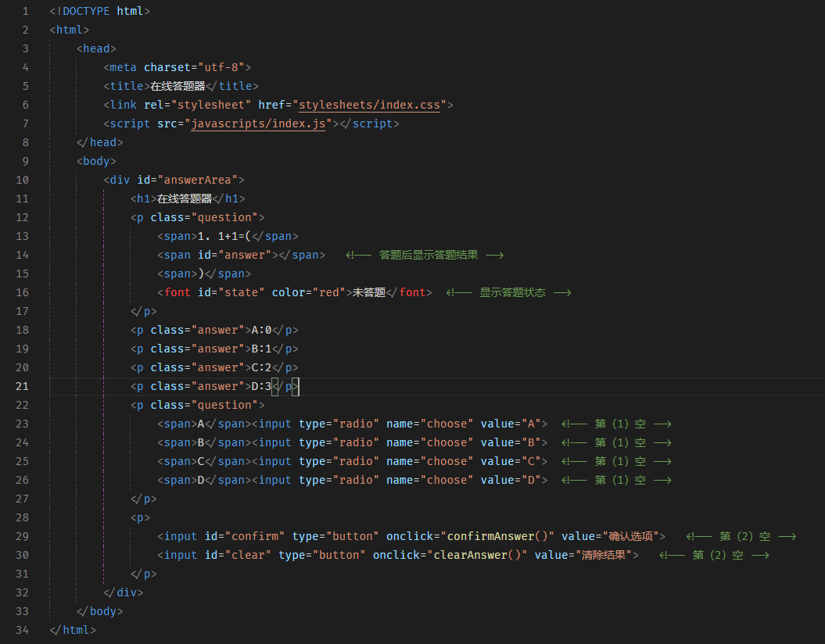Click the meta tag name on line 4

point(123,67)
